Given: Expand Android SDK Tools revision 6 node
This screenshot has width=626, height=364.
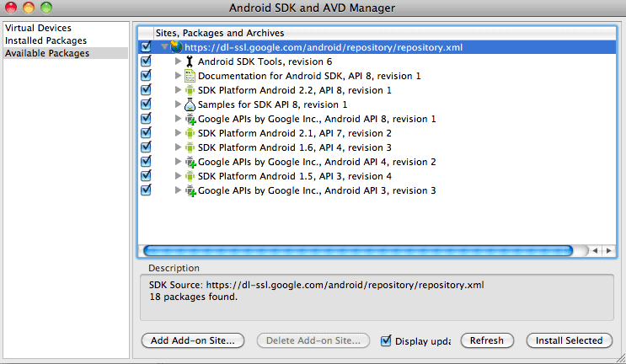Looking at the screenshot, I should (x=178, y=62).
